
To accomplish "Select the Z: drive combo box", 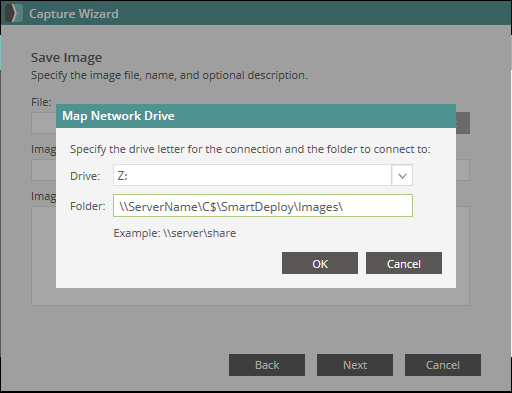I will (x=263, y=175).
